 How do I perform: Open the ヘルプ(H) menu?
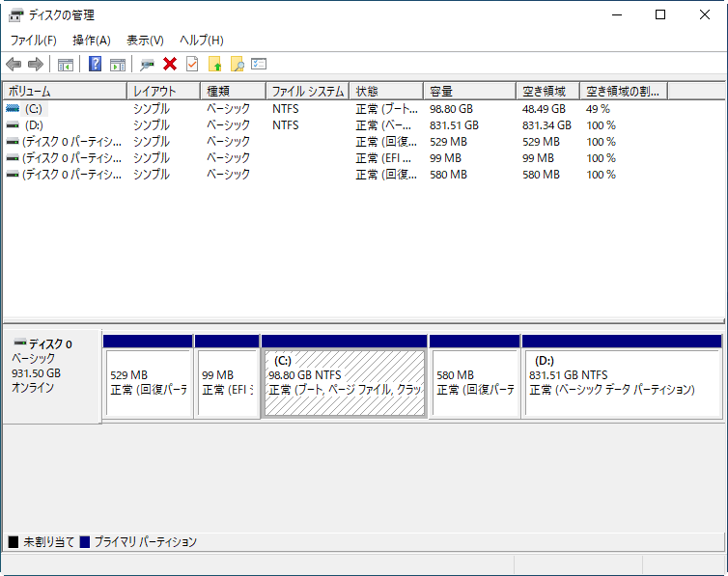[202, 41]
